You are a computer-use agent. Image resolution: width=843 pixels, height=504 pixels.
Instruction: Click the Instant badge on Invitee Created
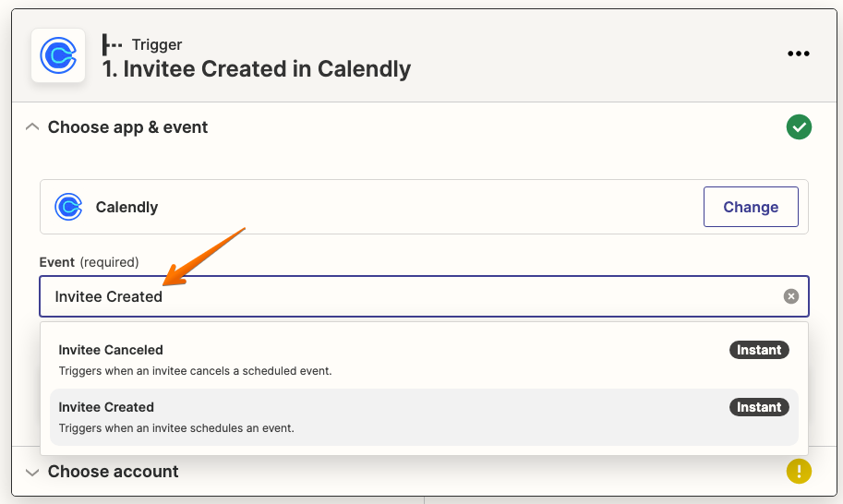[759, 407]
